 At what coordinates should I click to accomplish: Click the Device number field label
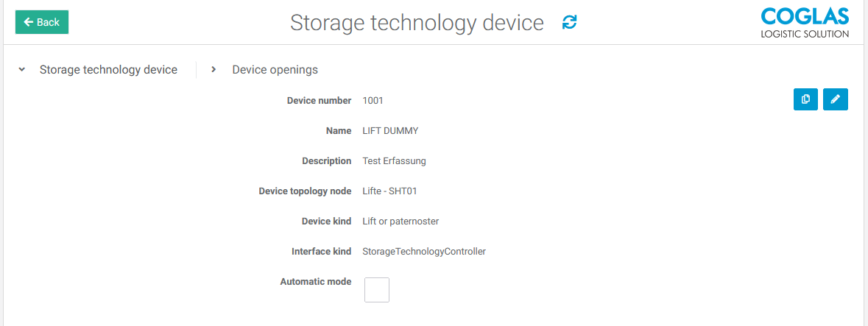point(319,101)
